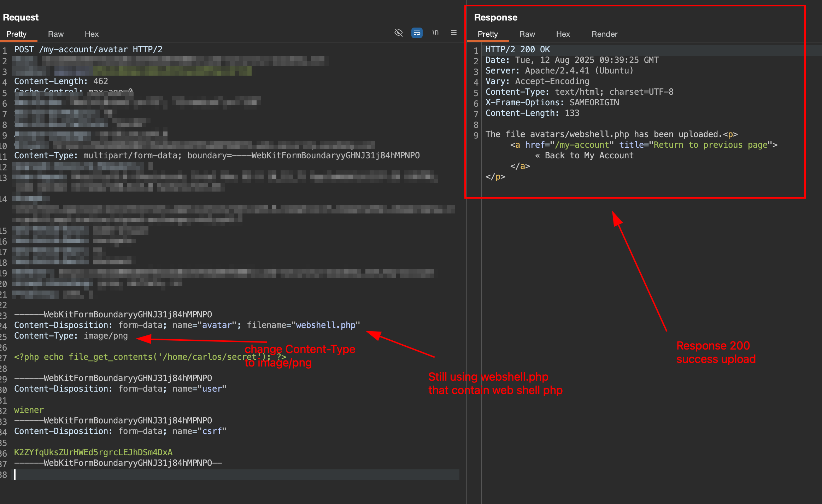Screen dimensions: 822x504
Task: Click the wiener username value
Action: 29,410
